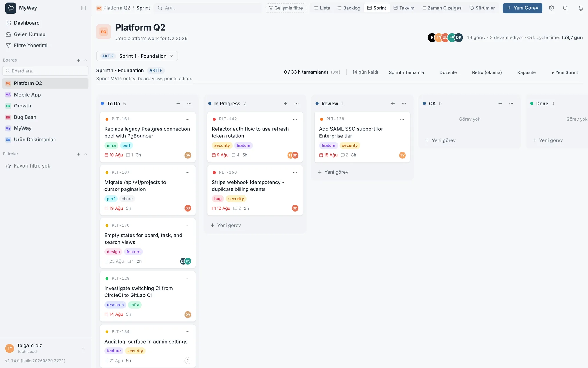Open the Gelişmiş filtre advanced filter

tap(286, 8)
